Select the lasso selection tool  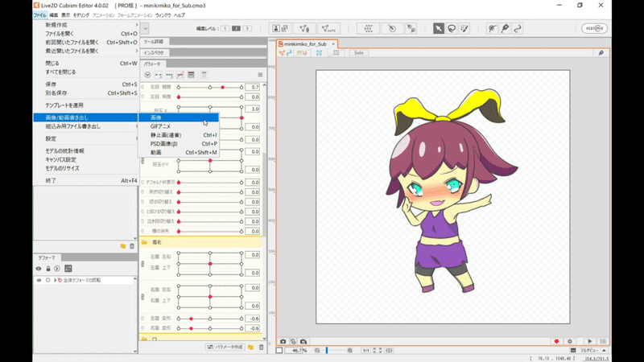[x=452, y=28]
